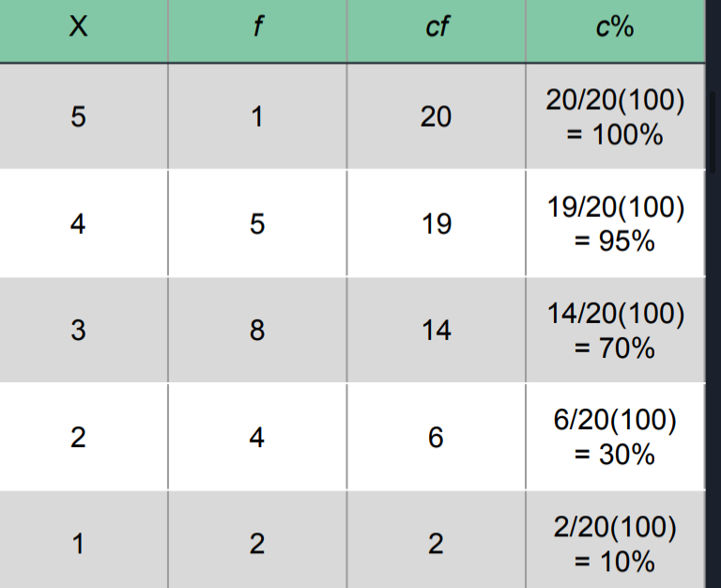Click the frequency cell in the X=2 row
Screen dimensions: 721x588
[257, 437]
